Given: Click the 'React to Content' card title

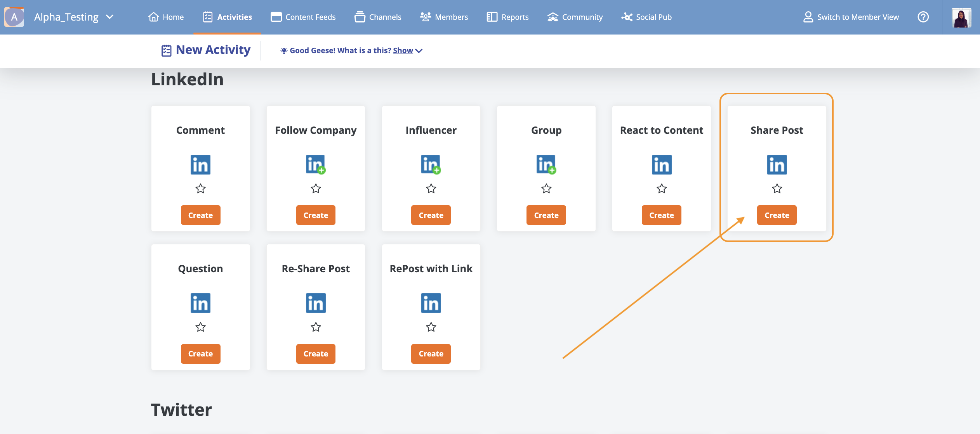Looking at the screenshot, I should [662, 130].
